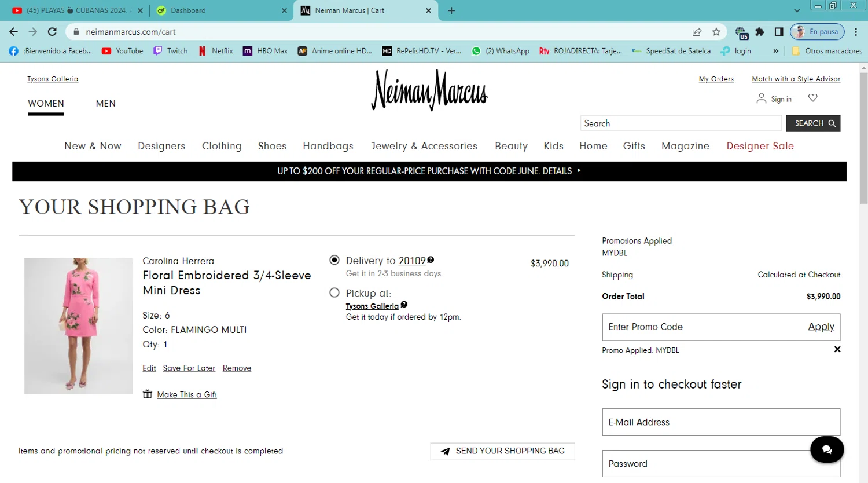Screen dimensions: 868x483
Task: Focus E-Mail Address field
Action: tap(721, 422)
